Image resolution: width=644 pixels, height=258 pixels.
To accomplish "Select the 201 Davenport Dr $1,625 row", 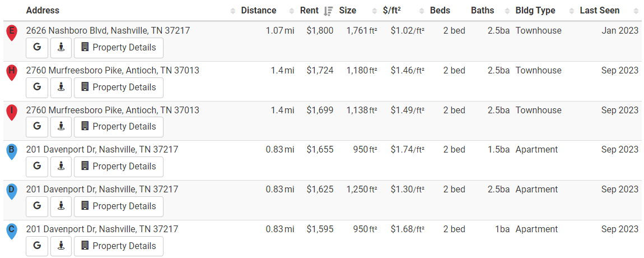I will 322,200.
